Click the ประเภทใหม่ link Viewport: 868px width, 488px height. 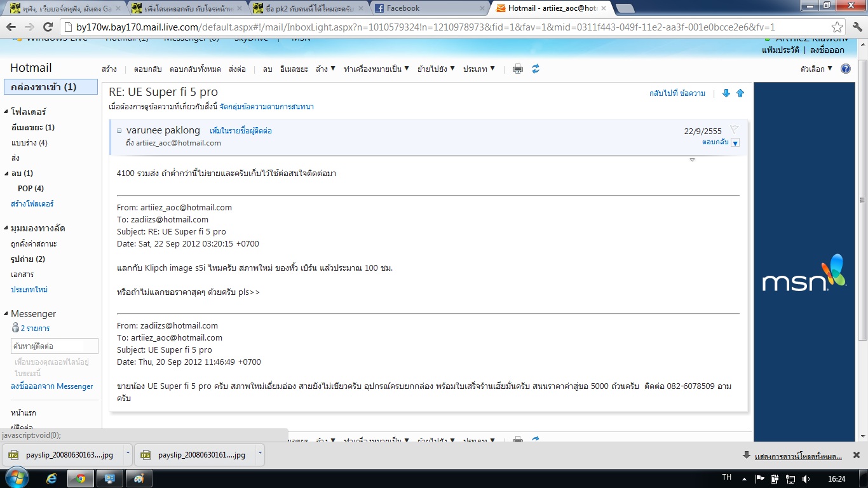29,290
